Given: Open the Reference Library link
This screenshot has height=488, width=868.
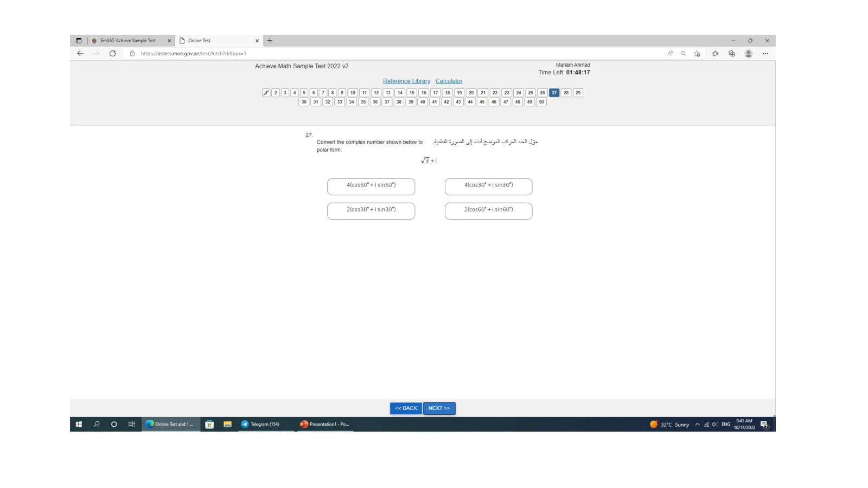Looking at the screenshot, I should point(406,81).
